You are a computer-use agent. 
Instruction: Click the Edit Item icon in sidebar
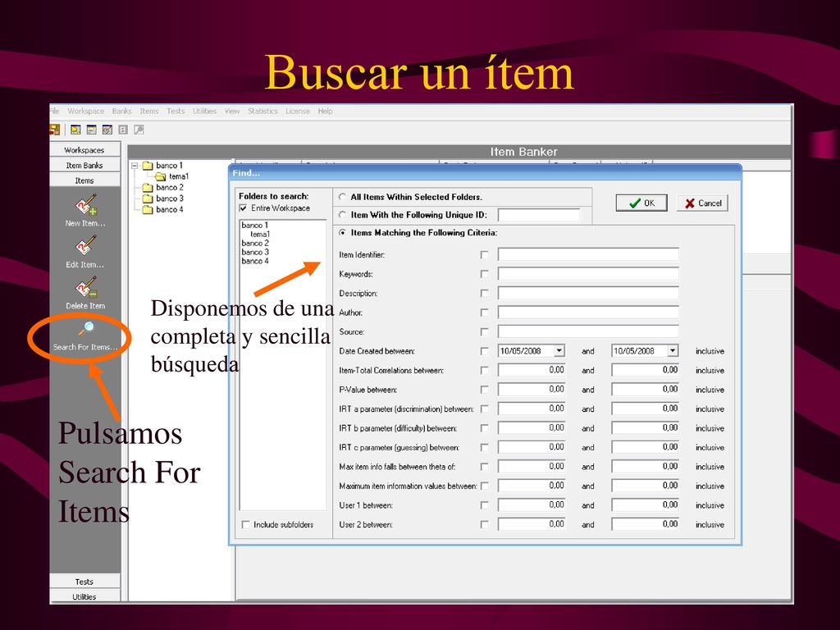[85, 246]
